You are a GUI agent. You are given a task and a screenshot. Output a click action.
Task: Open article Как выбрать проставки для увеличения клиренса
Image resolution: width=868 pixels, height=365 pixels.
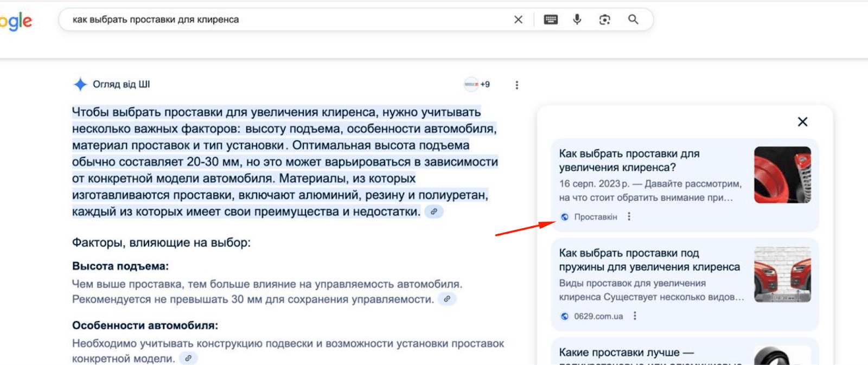coord(629,161)
